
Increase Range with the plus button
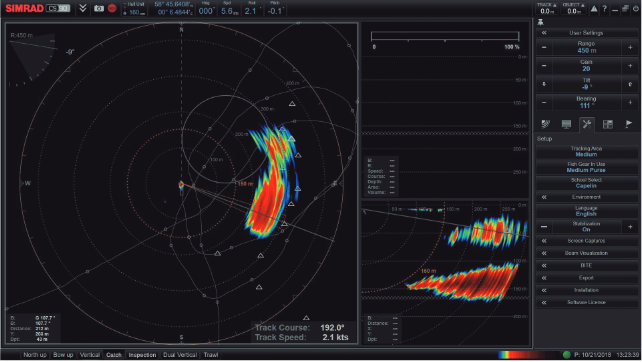(x=630, y=48)
